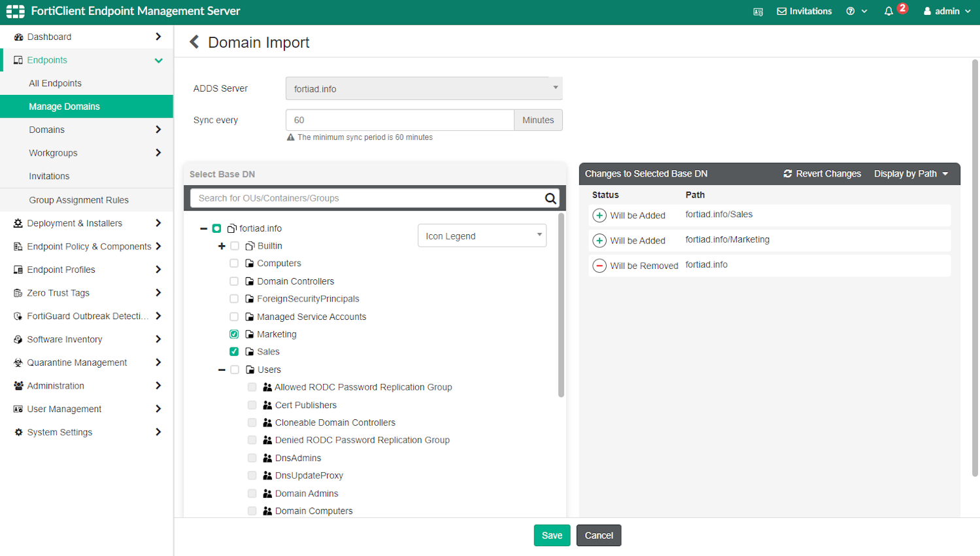Click the notification bell icon
The height and width of the screenshot is (556, 980).
pos(888,10)
